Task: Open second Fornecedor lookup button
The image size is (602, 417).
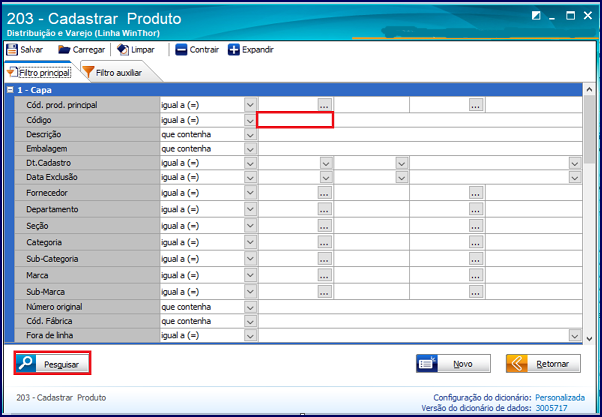Action: 476,193
